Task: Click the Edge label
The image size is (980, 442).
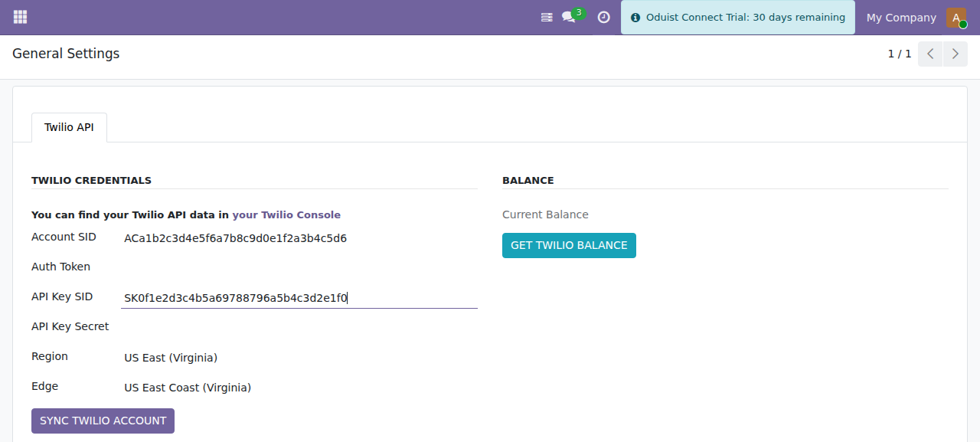Action: (44, 386)
